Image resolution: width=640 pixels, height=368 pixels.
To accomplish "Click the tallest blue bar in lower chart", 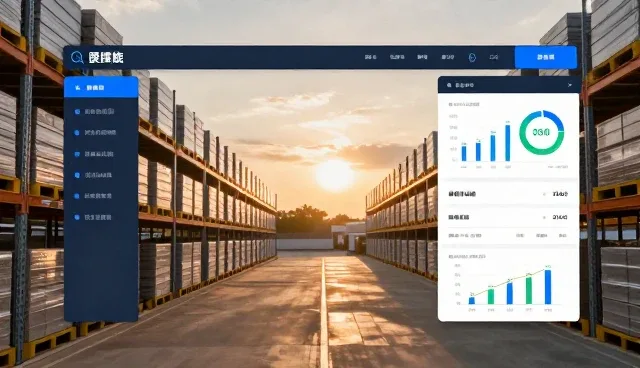I will tap(548, 287).
